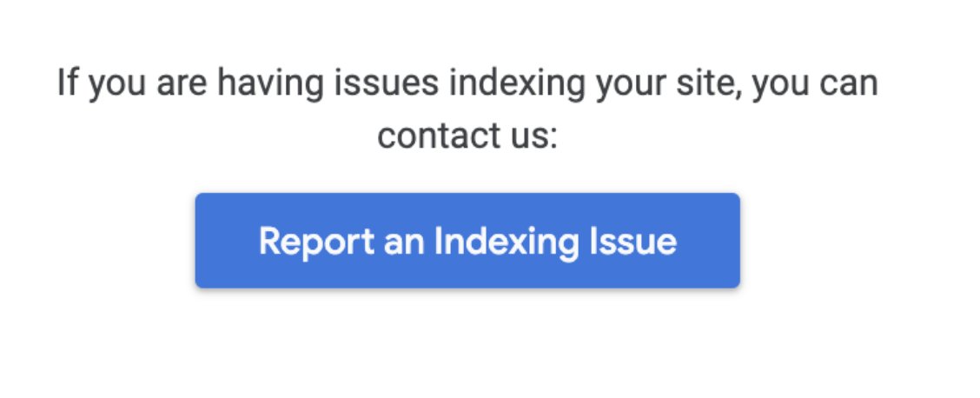
Task: Open the indexing issue report form
Action: coord(467,241)
